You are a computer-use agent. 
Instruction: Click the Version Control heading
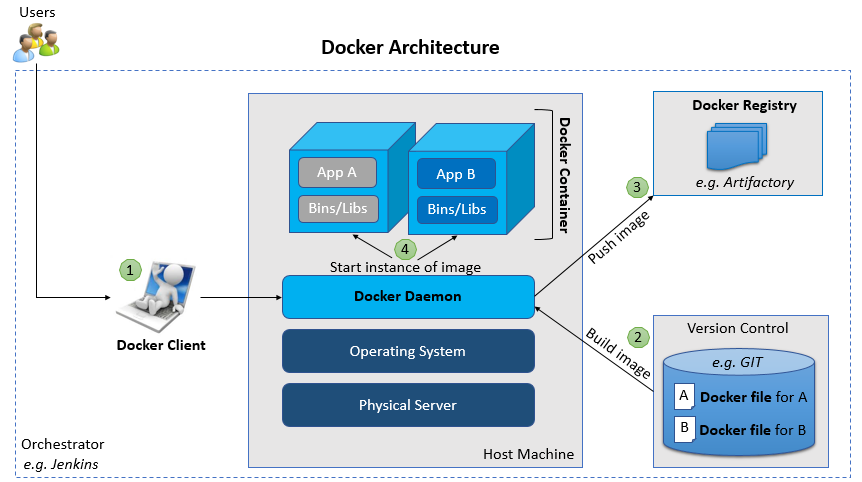point(738,328)
